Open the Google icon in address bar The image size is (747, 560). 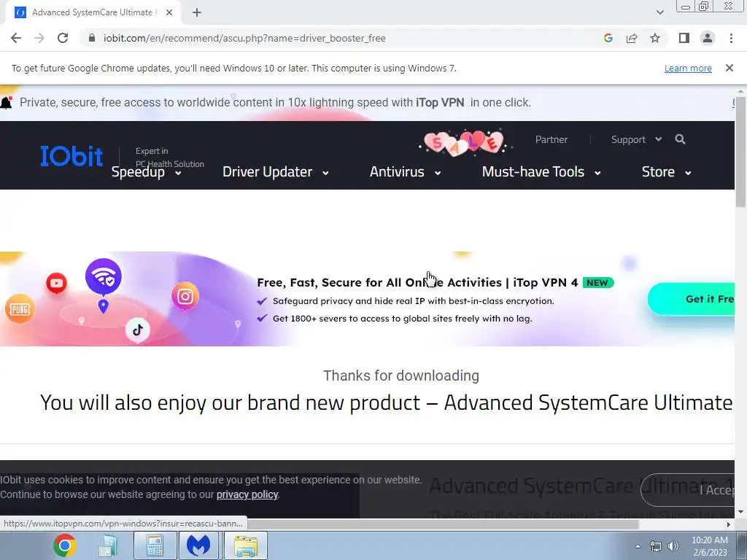(608, 38)
